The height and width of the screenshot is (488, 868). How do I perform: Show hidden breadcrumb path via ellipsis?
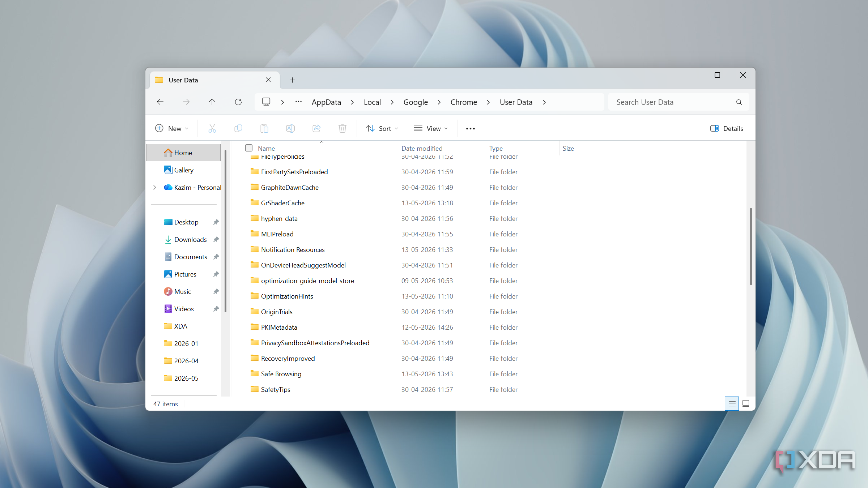pyautogui.click(x=298, y=102)
